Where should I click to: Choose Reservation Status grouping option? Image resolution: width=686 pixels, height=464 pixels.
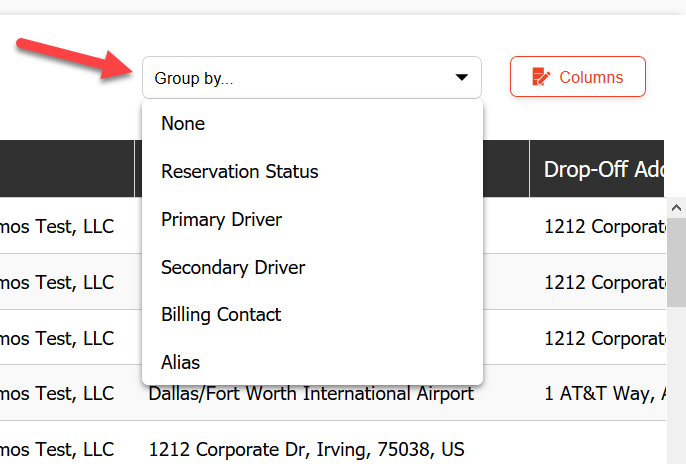pyautogui.click(x=239, y=171)
